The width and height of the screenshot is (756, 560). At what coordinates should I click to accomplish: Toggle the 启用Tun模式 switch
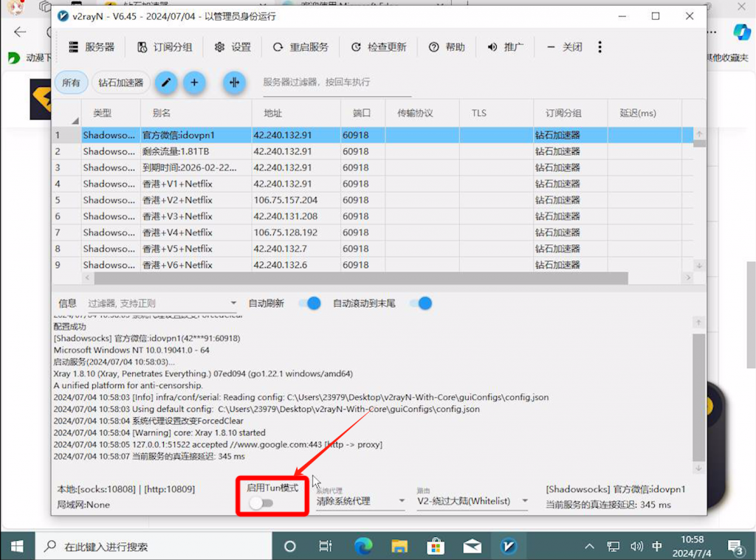click(261, 503)
